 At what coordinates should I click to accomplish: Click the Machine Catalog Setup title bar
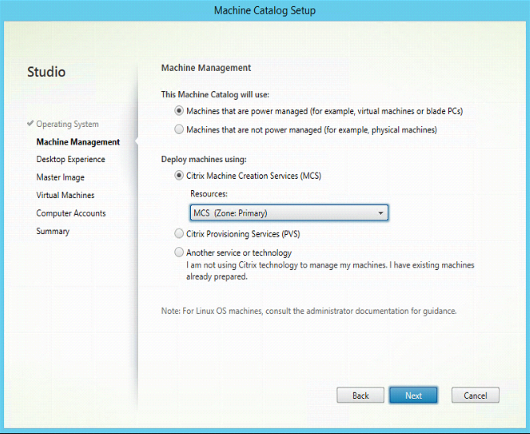pyautogui.click(x=265, y=10)
